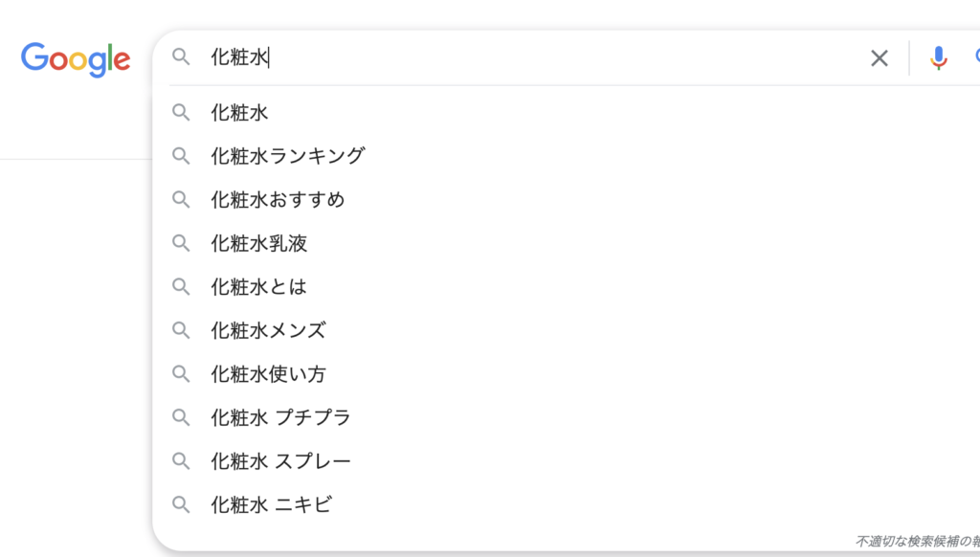Select suggestion 化粧水 ニキビ

pyautogui.click(x=567, y=504)
